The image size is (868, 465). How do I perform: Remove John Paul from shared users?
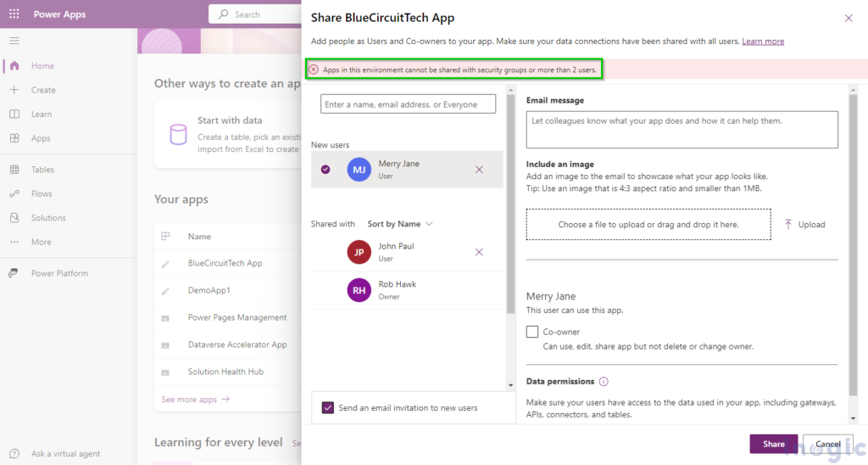point(479,252)
